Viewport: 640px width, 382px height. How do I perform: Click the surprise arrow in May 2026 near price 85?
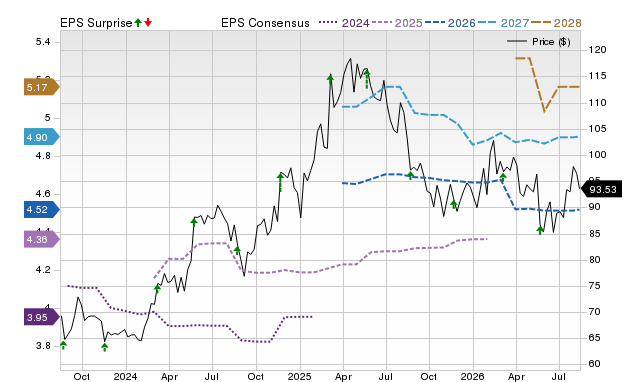(540, 230)
